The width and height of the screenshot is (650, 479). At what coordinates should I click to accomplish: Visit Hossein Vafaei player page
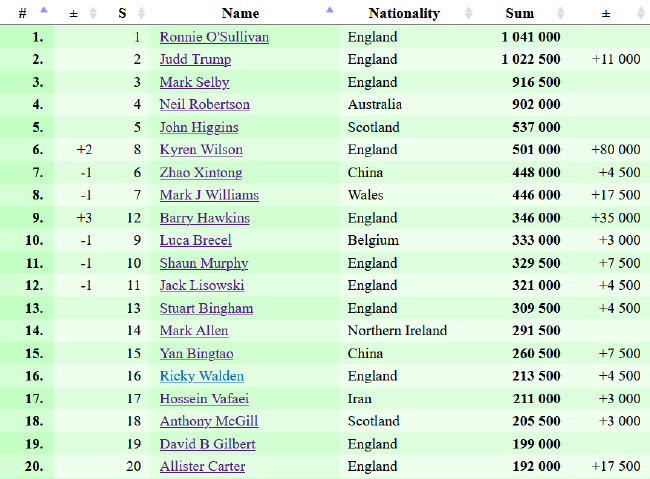204,399
